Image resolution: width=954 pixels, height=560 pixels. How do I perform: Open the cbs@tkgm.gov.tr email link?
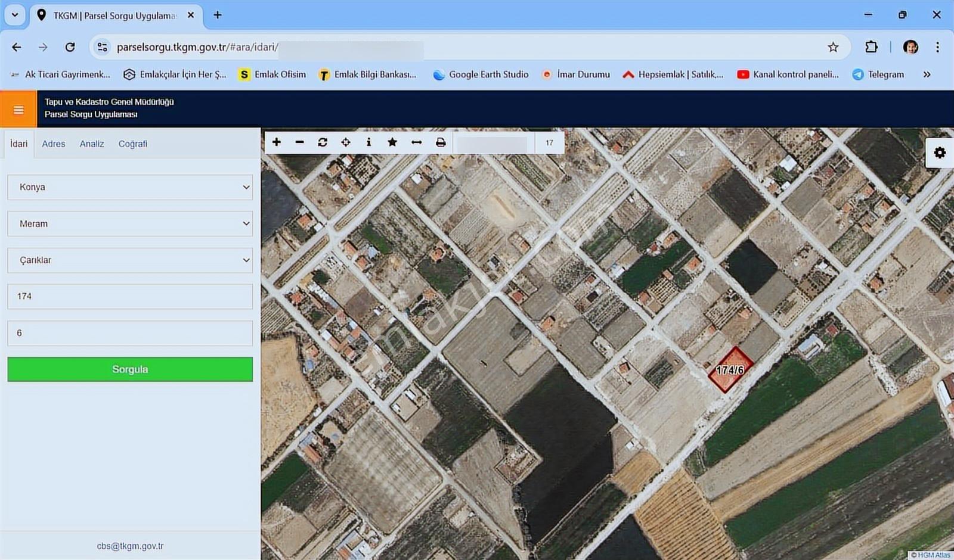coord(130,546)
